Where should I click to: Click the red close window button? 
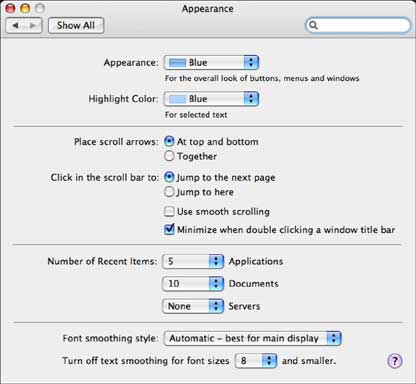click(11, 8)
